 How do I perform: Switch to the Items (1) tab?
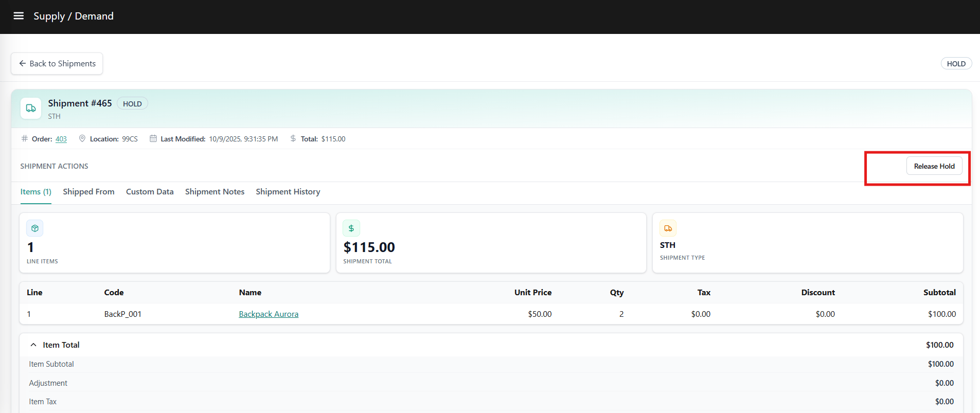click(x=36, y=192)
